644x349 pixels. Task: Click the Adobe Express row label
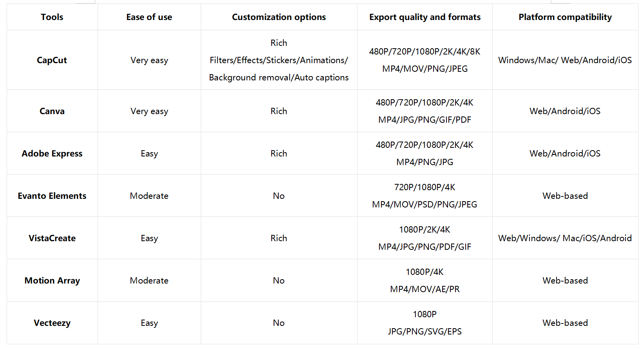(x=52, y=154)
